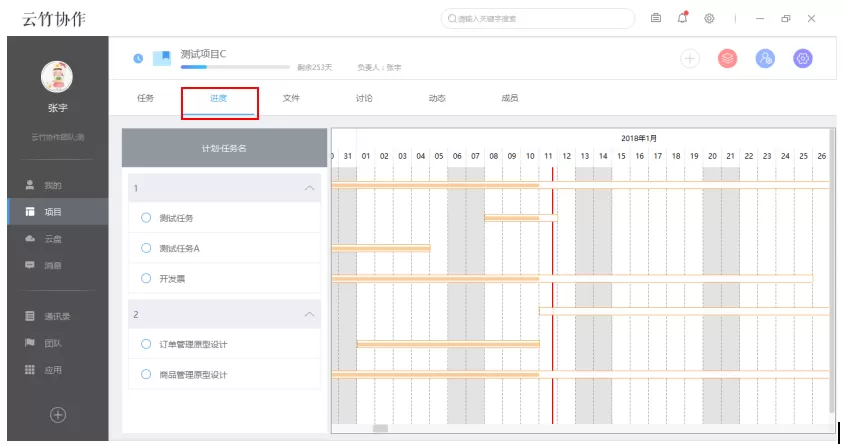Open 我的 in the sidebar
Image resolution: width=842 pixels, height=444 pixels.
tap(58, 185)
